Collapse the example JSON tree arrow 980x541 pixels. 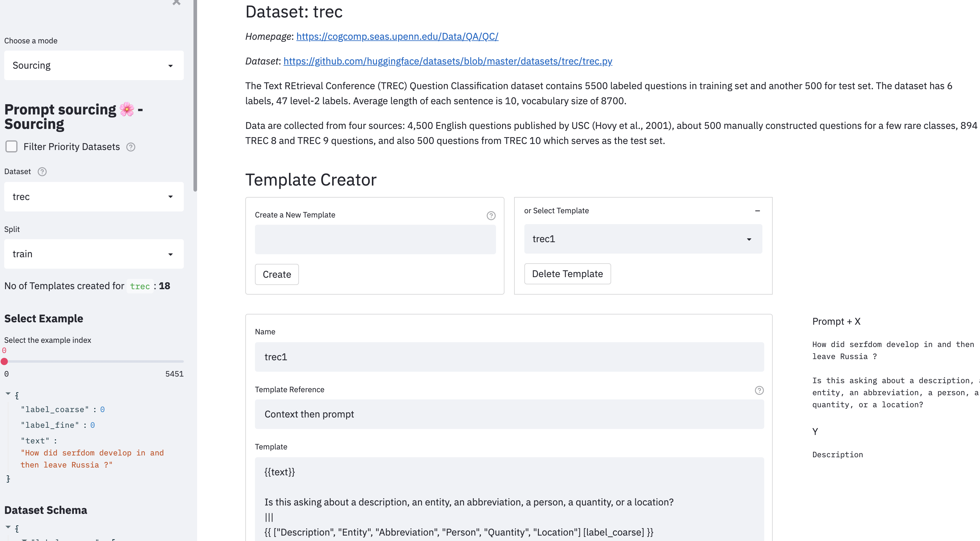[8, 394]
